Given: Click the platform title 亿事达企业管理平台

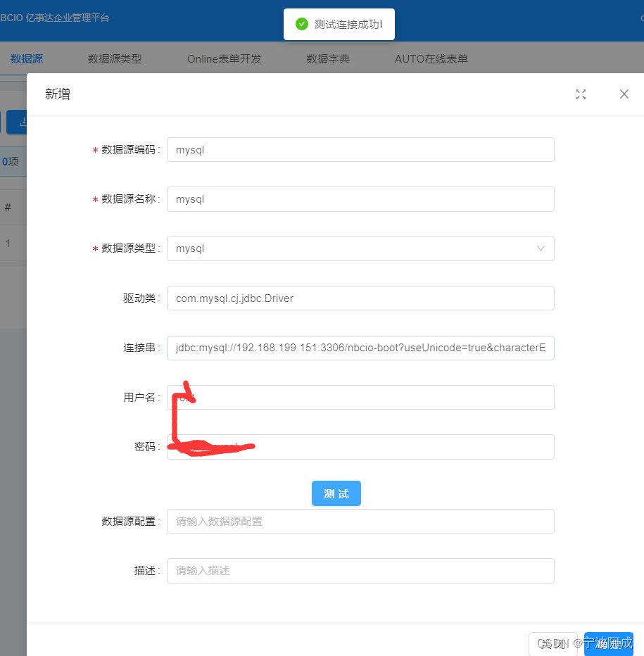Looking at the screenshot, I should pos(68,18).
